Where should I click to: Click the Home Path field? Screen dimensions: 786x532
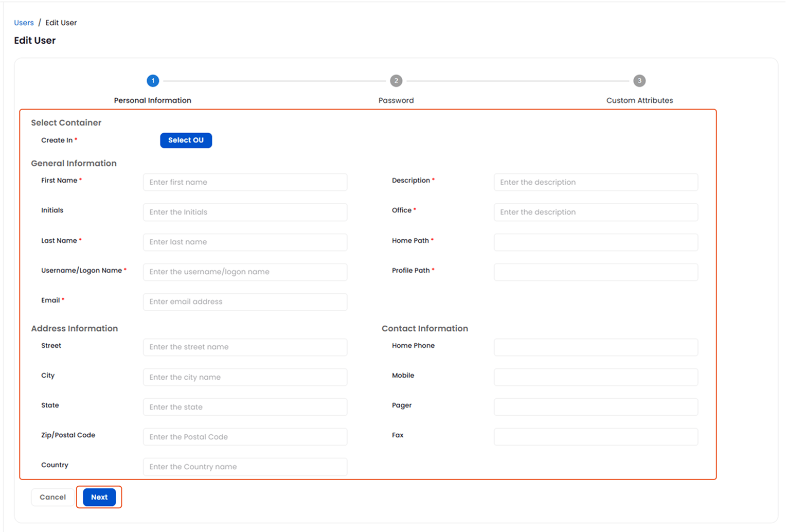point(595,242)
